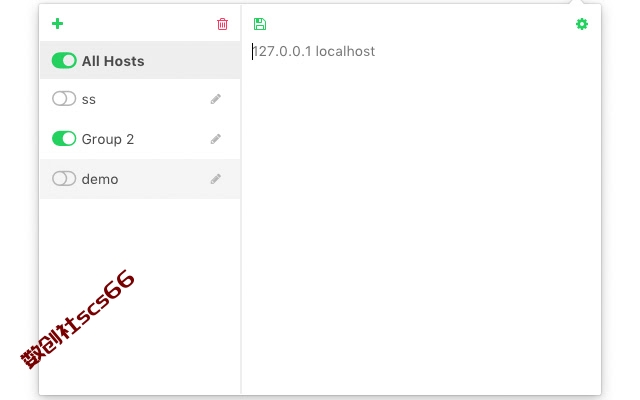Edit Group 2 with its pencil icon
Screen dimensions: 640x400
click(216, 139)
